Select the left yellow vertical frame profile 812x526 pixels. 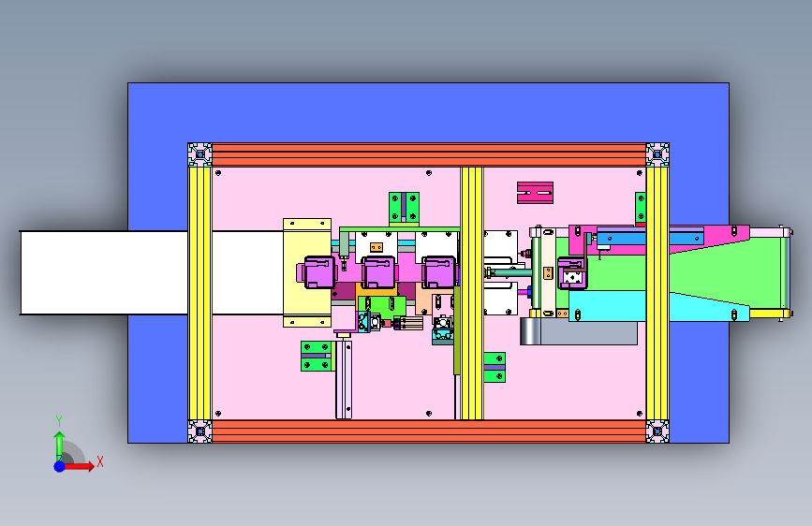199,293
